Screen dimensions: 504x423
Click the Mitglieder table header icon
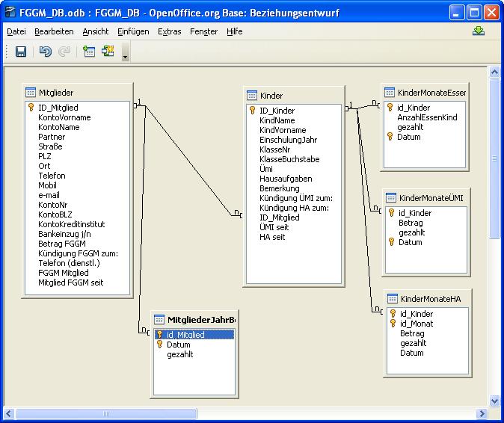(x=31, y=93)
